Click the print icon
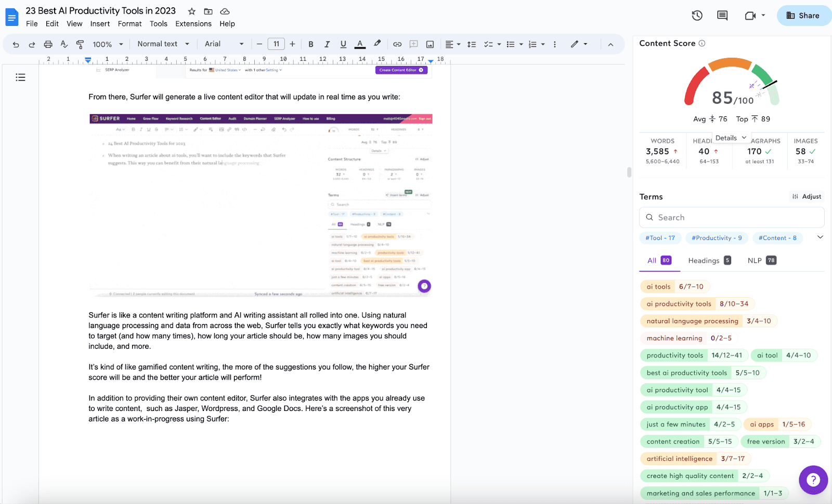 click(x=48, y=44)
